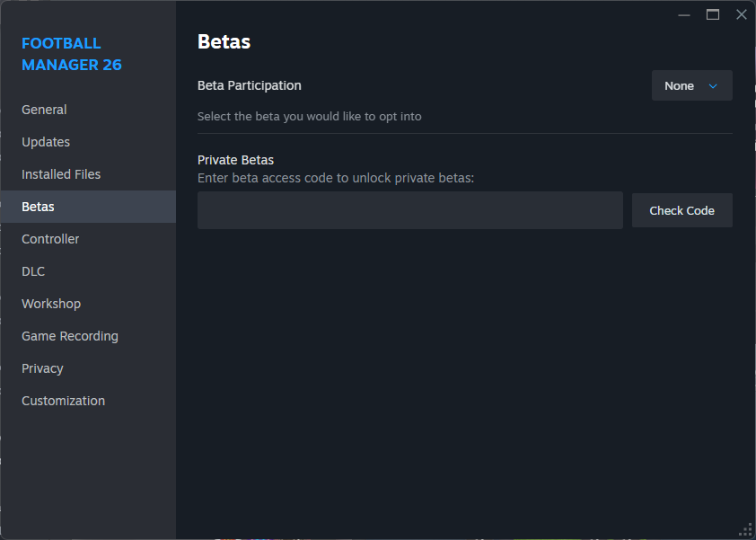Go to Installed Files page

point(61,174)
